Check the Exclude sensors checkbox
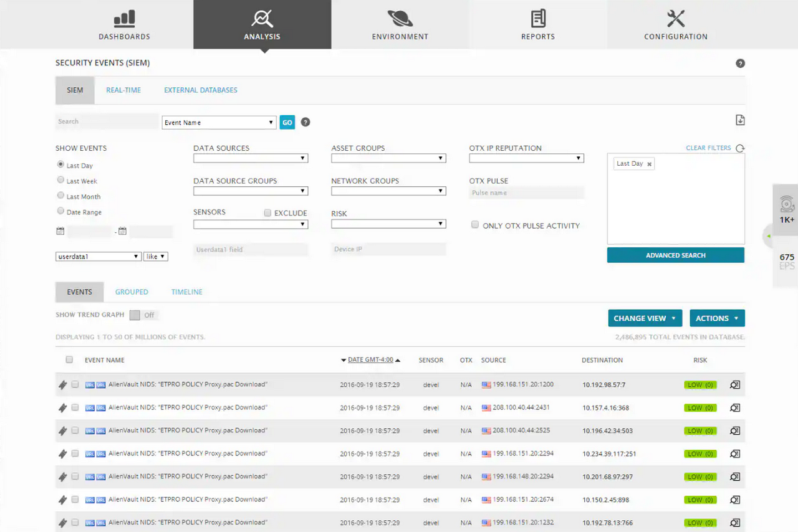The height and width of the screenshot is (532, 798). (267, 213)
